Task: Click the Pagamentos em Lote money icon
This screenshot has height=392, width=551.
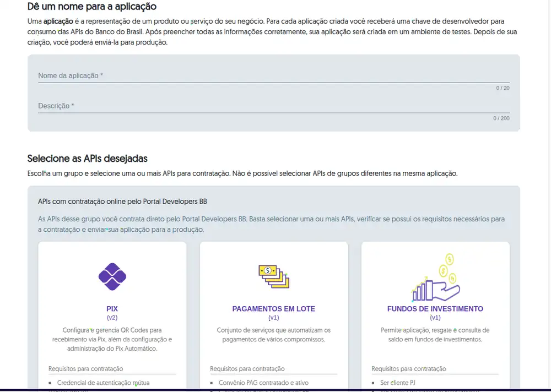Action: (x=274, y=276)
